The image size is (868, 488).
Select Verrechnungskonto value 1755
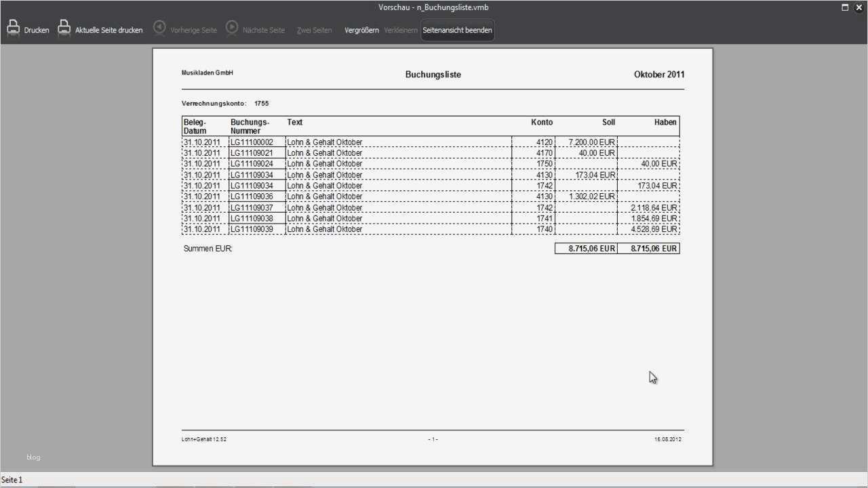click(262, 104)
